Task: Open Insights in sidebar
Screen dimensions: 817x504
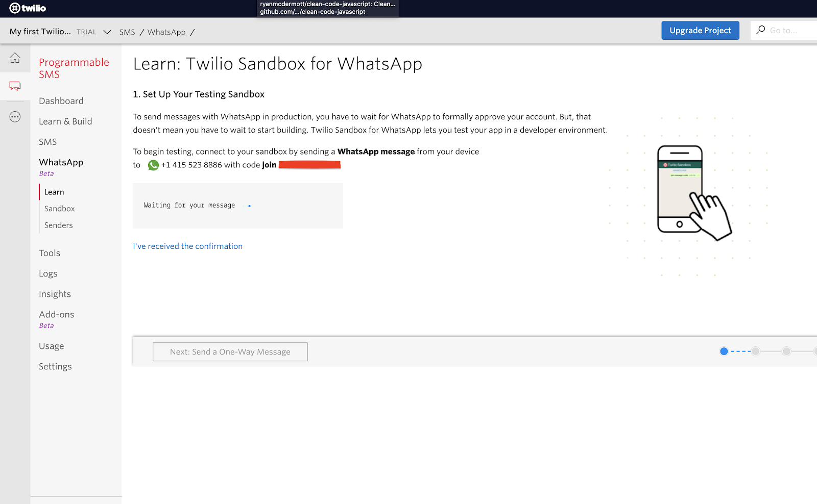Action: pos(55,294)
